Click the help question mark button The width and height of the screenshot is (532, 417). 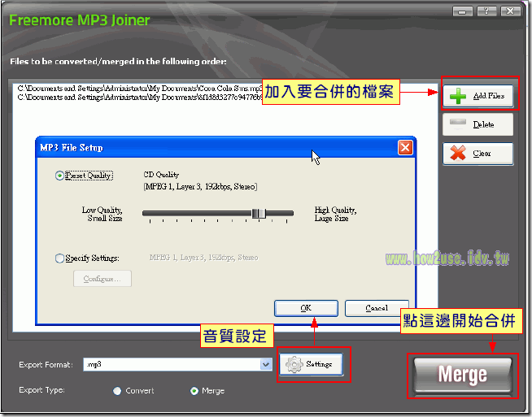click(x=486, y=11)
